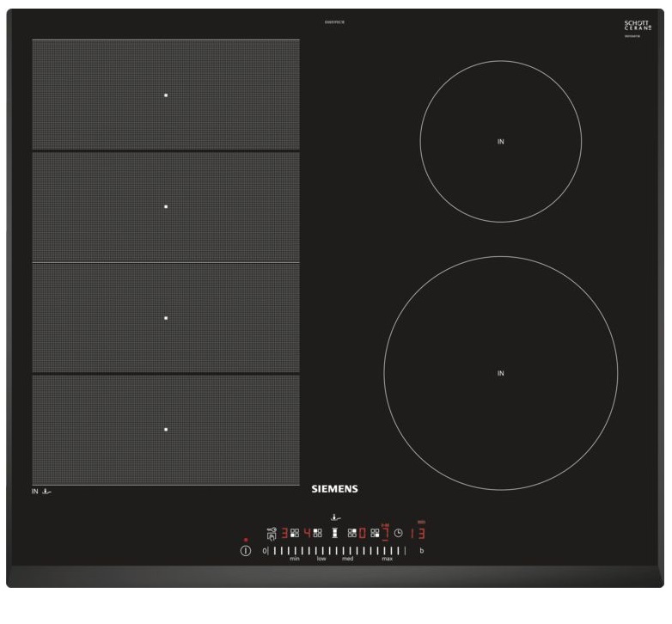Tap the frying sensor pan icon
This screenshot has width=672, height=624.
[x=335, y=517]
